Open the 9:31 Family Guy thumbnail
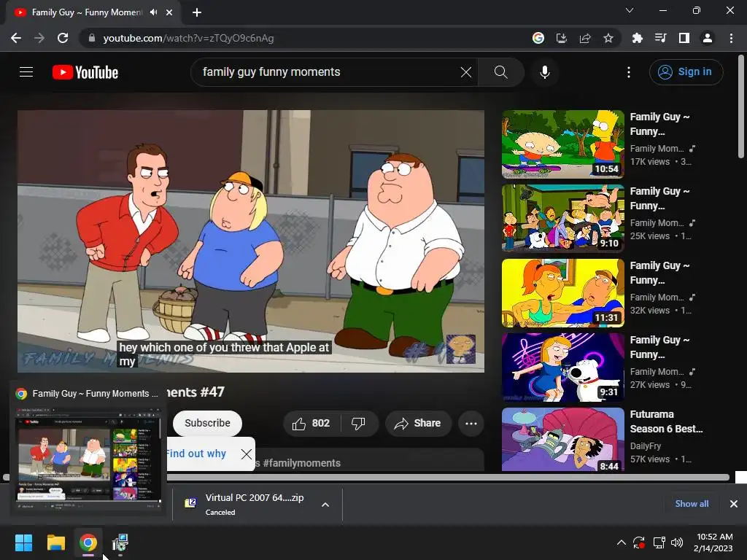 pyautogui.click(x=562, y=367)
